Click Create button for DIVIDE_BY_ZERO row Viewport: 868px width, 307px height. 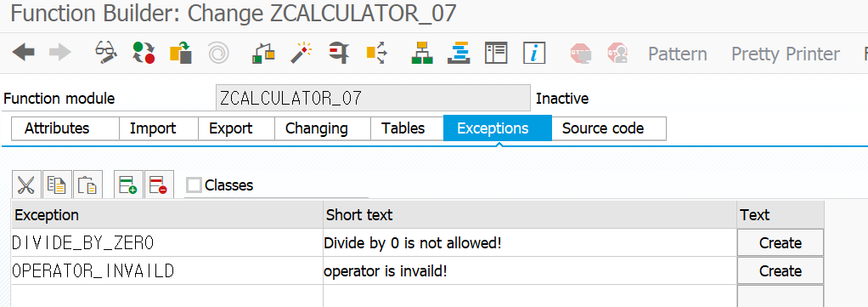(781, 242)
